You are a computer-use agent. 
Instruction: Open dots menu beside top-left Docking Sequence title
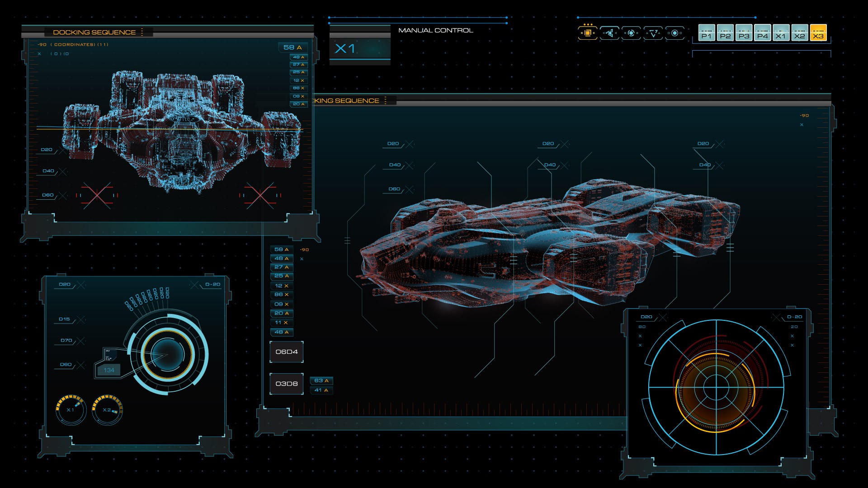[x=142, y=32]
